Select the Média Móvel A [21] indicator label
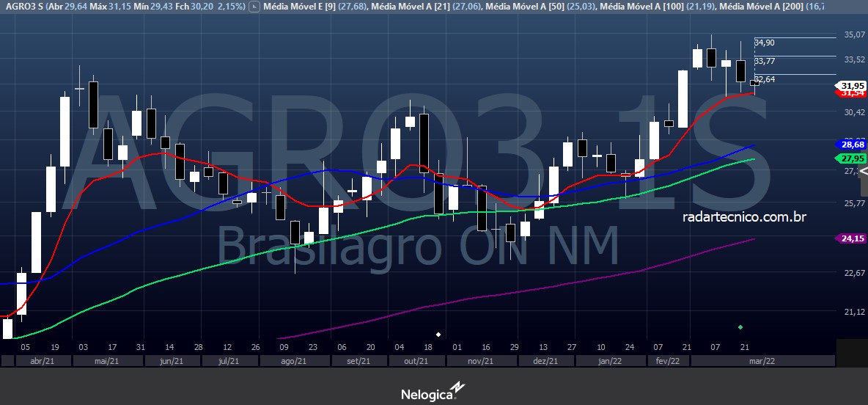The height and width of the screenshot is (405, 868). 414,7
